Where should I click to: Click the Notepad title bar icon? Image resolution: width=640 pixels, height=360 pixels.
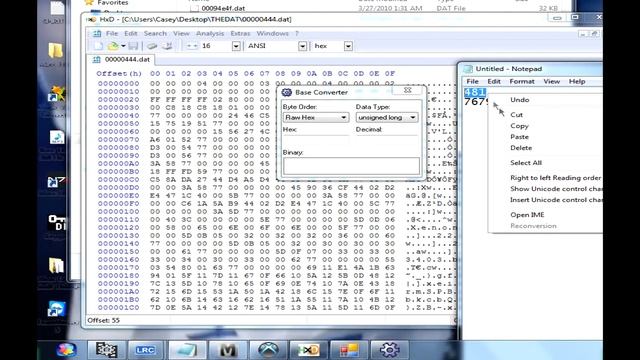tap(468, 69)
